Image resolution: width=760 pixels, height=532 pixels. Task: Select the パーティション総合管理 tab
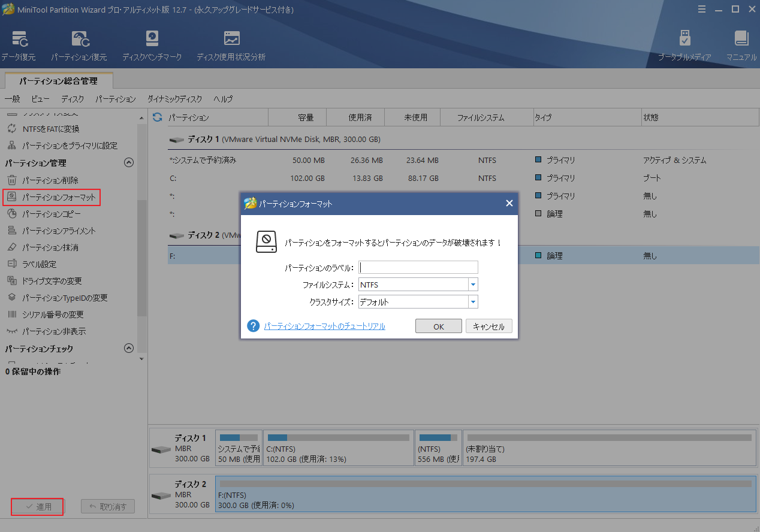pyautogui.click(x=58, y=80)
